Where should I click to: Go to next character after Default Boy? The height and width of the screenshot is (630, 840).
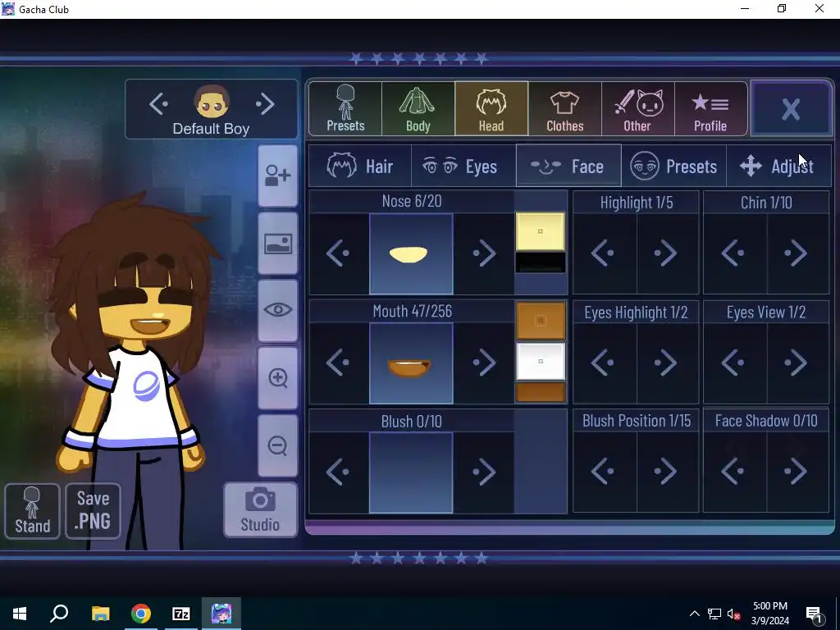pyautogui.click(x=265, y=104)
